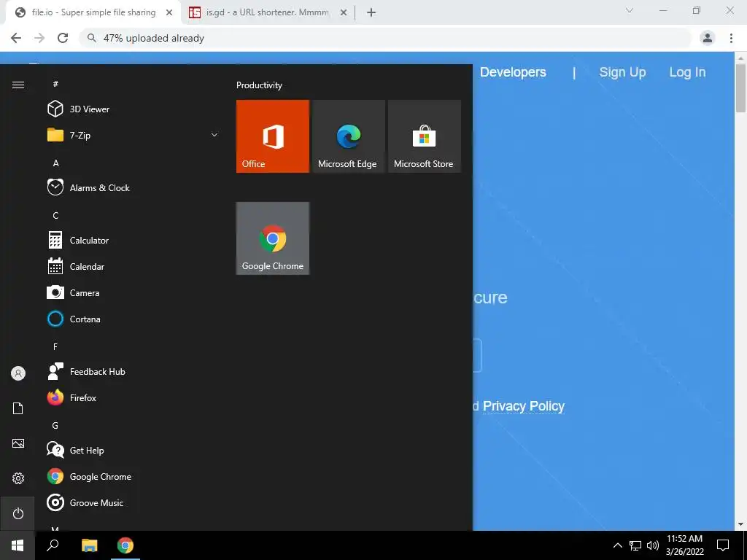
Task: Click the Office tile
Action: click(273, 136)
